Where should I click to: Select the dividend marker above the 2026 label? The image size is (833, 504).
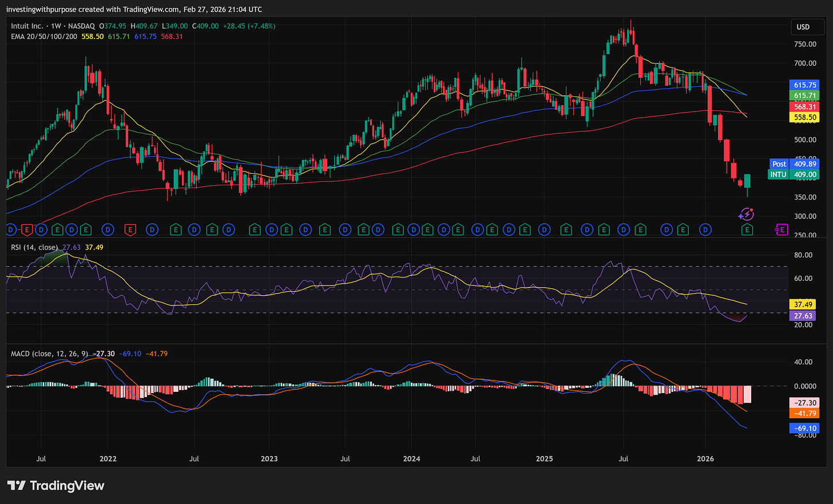tap(706, 230)
